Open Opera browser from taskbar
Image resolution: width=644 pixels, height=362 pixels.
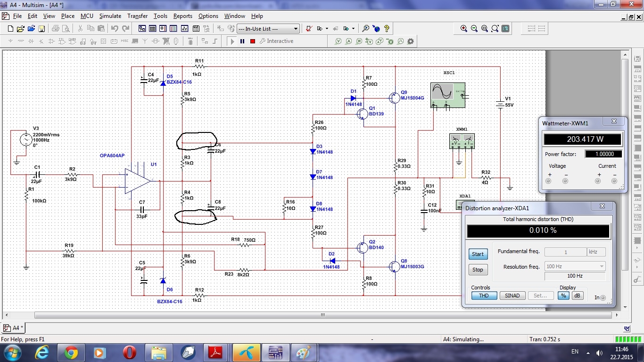coord(129,352)
